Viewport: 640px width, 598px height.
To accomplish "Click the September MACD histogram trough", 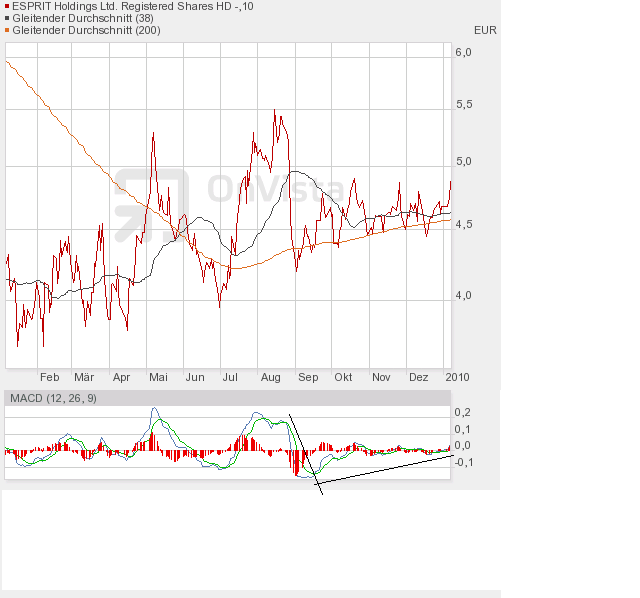I will click(296, 463).
